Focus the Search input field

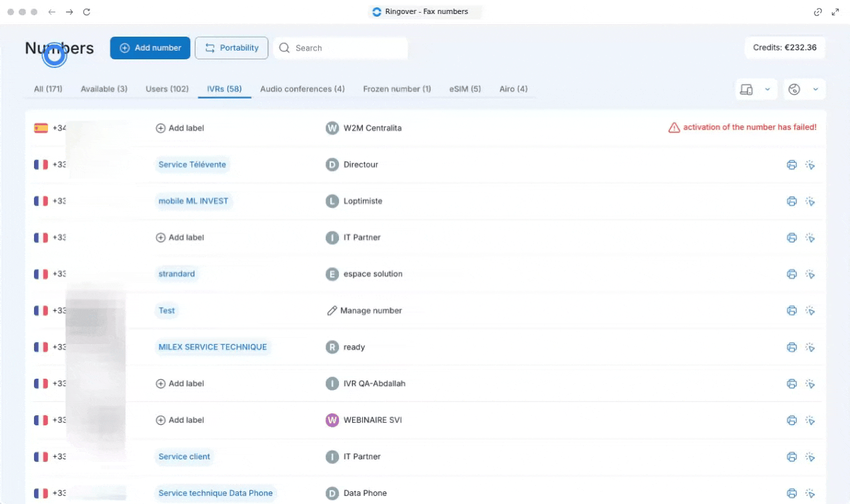340,48
